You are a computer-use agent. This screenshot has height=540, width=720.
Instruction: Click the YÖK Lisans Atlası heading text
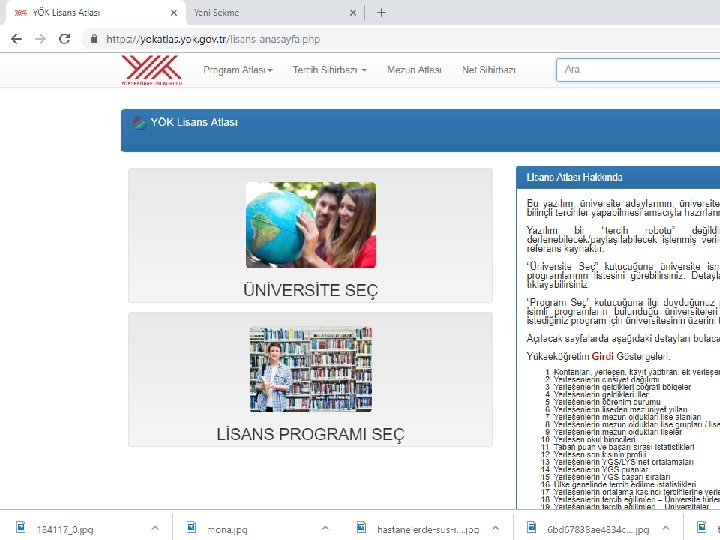(194, 122)
